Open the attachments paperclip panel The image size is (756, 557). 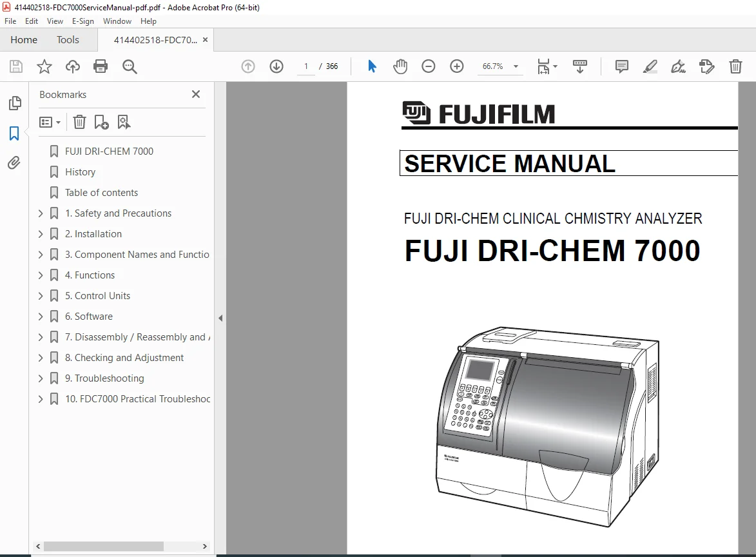(14, 163)
